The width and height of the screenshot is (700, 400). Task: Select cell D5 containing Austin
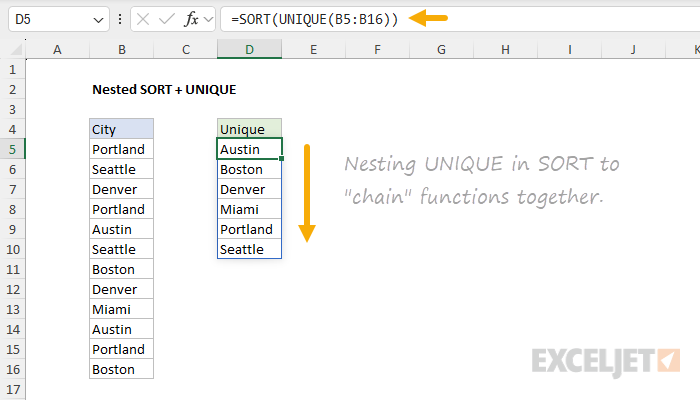point(250,150)
